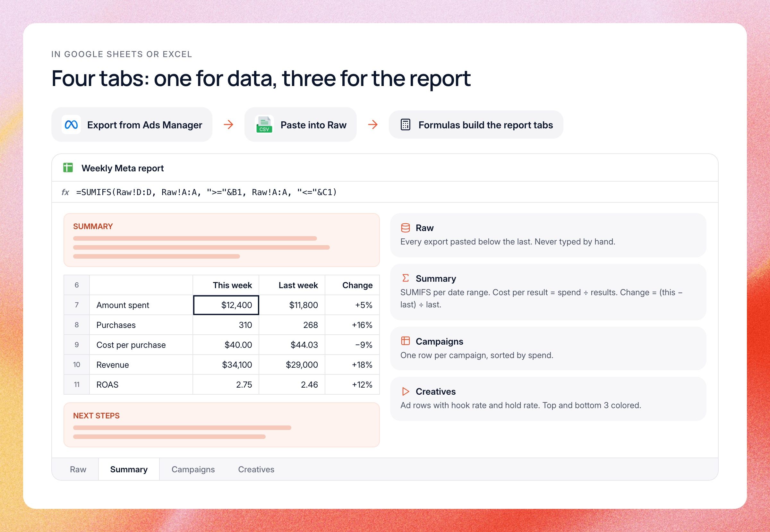This screenshot has height=532, width=770.
Task: Select the $12,400 cell
Action: pos(226,305)
